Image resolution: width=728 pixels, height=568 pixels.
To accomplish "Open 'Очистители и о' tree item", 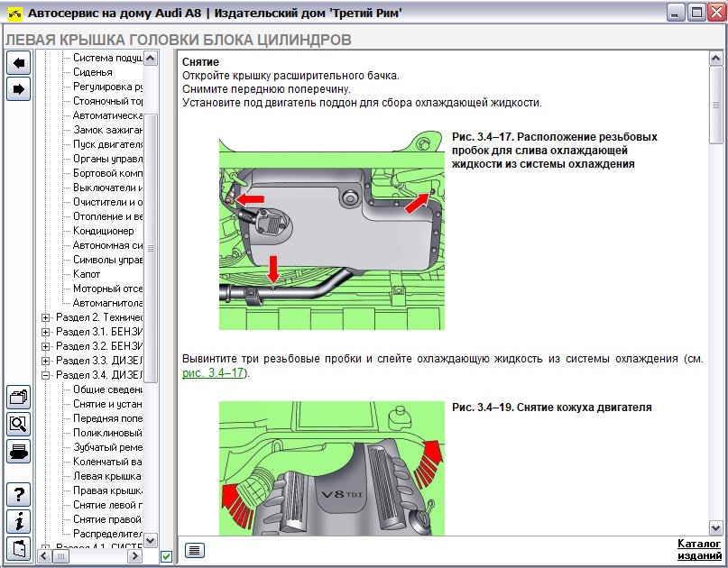I will pyautogui.click(x=107, y=202).
